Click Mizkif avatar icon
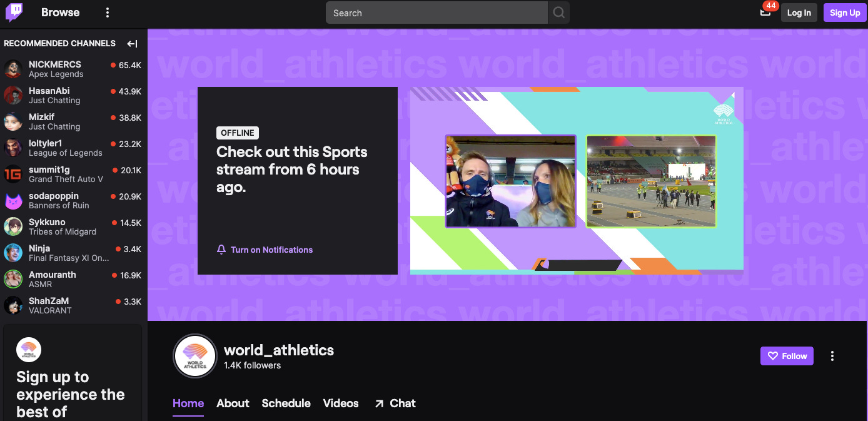868x421 pixels. [x=13, y=121]
